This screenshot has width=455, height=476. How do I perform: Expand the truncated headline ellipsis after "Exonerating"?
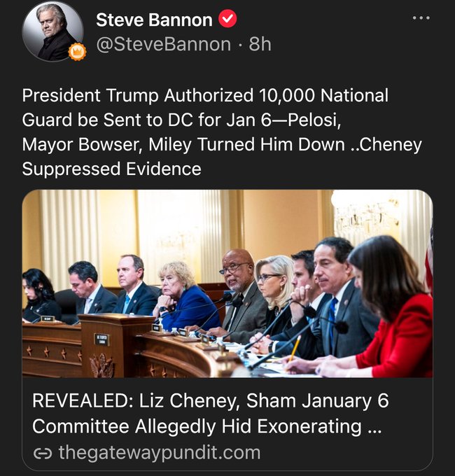(374, 426)
